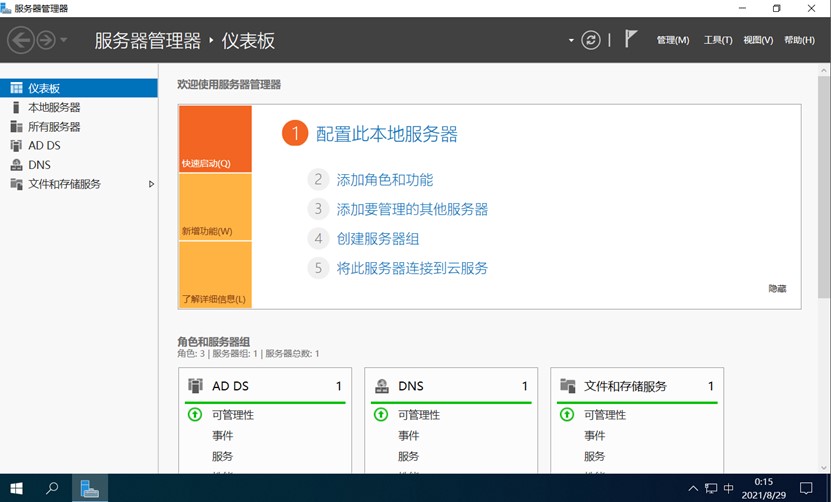
Task: Open the 管理(M) menu
Action: pos(673,40)
